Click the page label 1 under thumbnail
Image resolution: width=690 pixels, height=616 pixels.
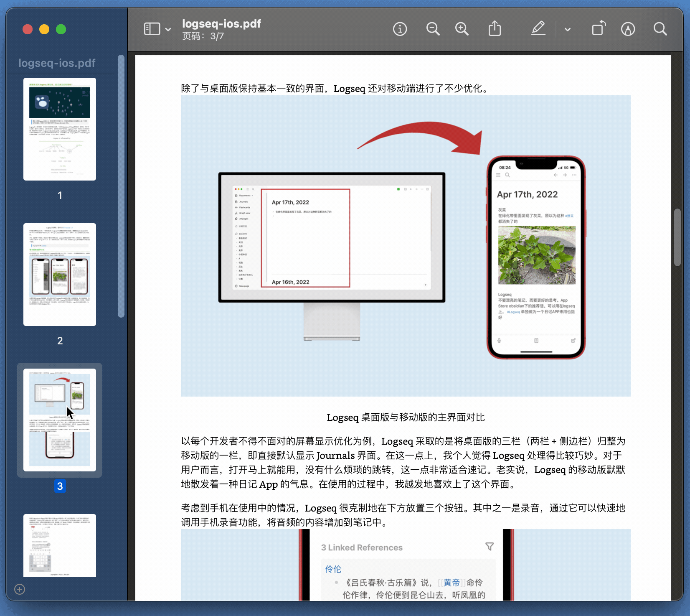tap(60, 196)
